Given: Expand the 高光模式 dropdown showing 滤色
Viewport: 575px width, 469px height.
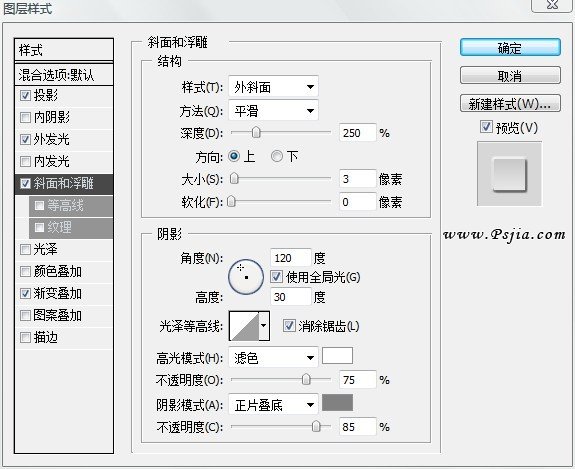Looking at the screenshot, I should click(273, 358).
